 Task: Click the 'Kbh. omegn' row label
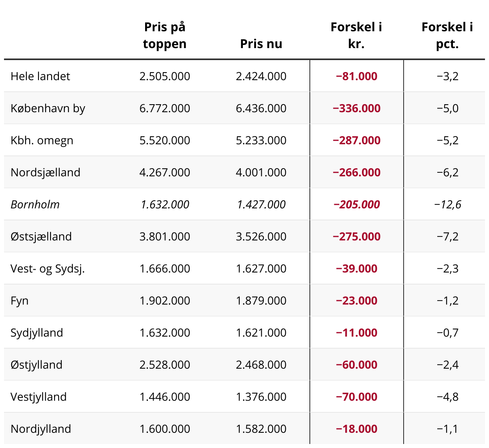(42, 140)
